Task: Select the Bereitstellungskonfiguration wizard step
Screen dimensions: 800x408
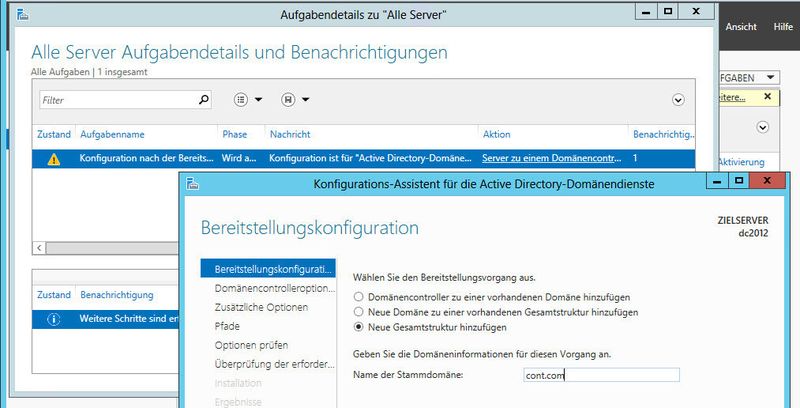Action: point(268,269)
